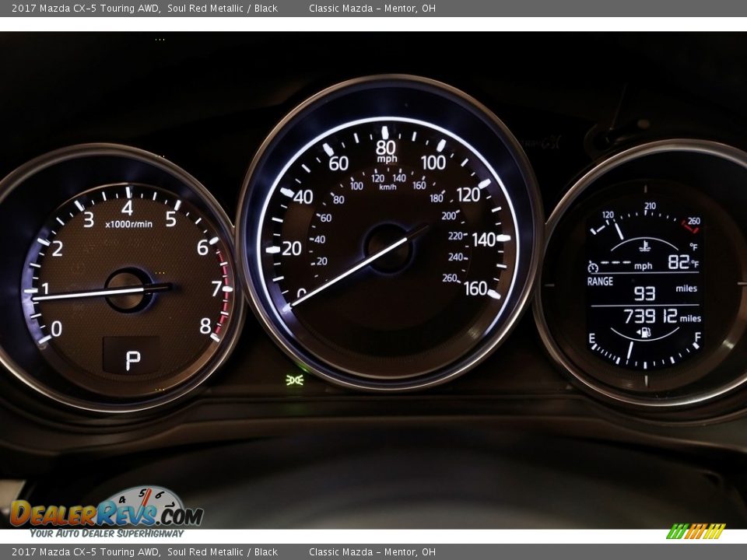Click the fuel gauge F marker

(x=696, y=337)
